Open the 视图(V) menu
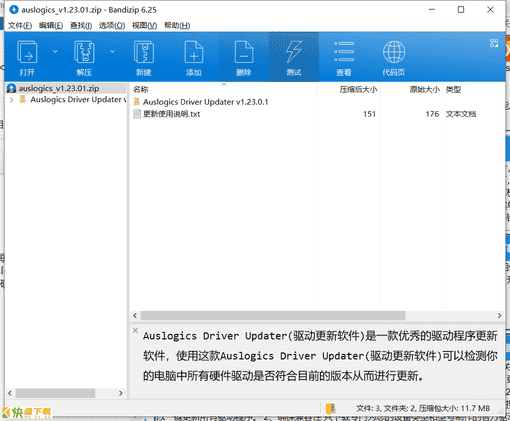 pyautogui.click(x=144, y=26)
